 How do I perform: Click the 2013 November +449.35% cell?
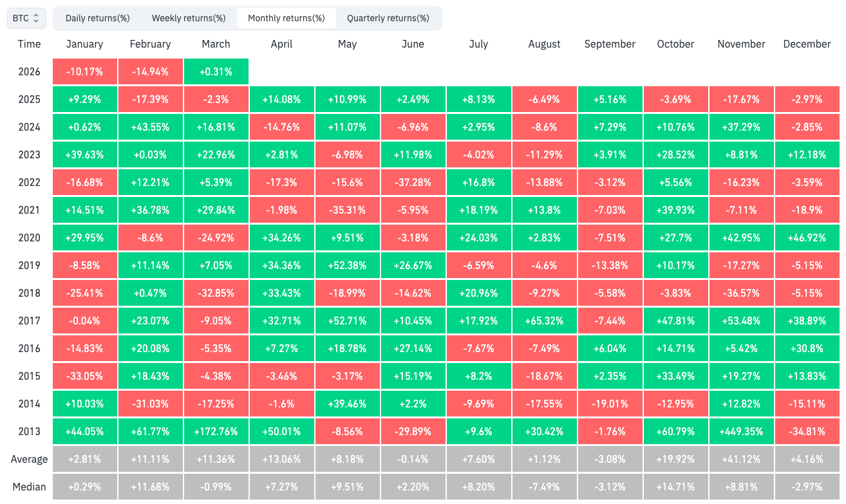pyautogui.click(x=741, y=431)
